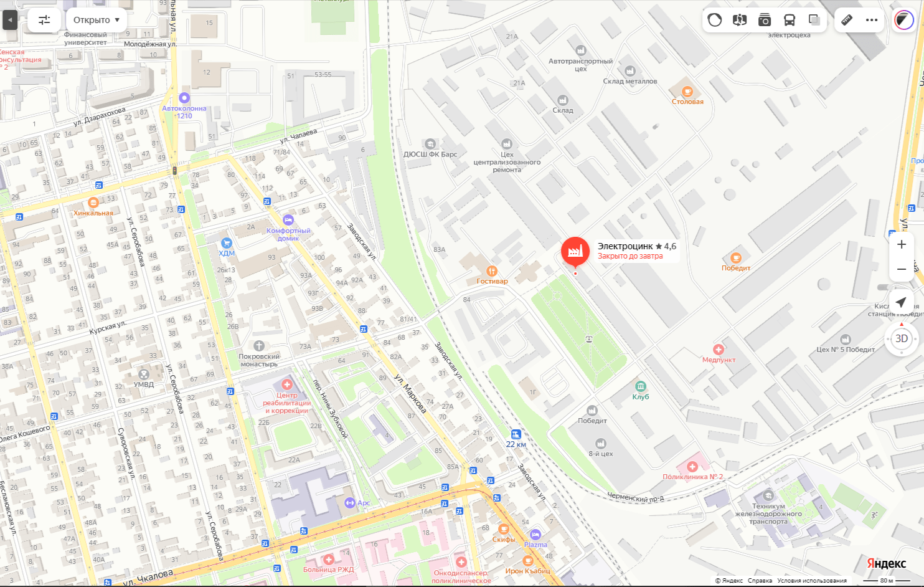This screenshot has height=587, width=924.
Task: Toggle the public transport bus layer
Action: click(x=790, y=20)
